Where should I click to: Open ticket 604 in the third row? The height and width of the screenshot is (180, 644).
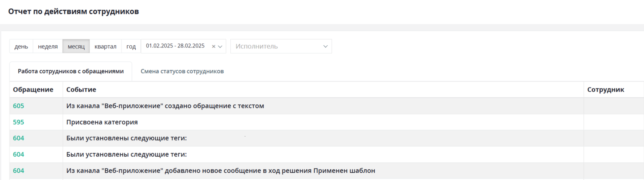tap(18, 138)
